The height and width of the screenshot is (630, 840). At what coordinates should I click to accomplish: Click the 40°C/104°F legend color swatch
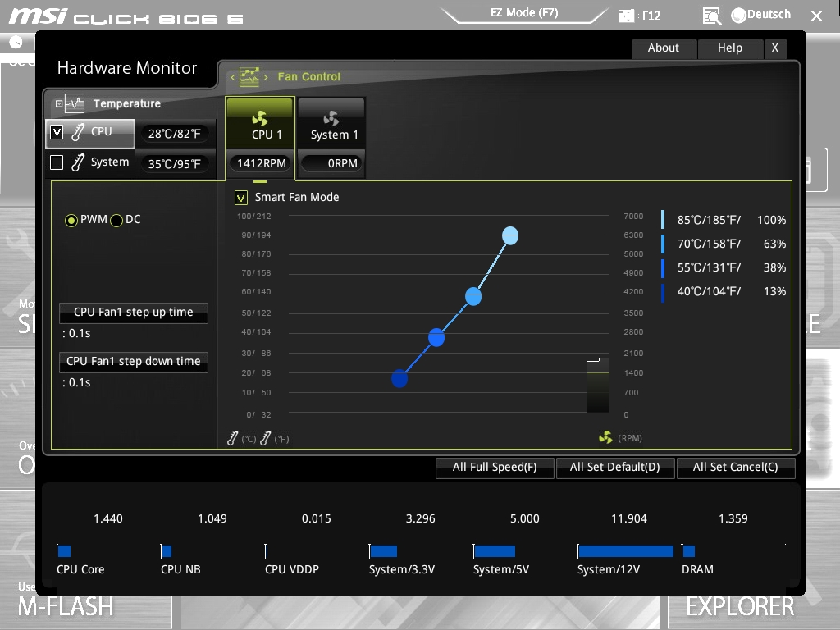point(663,292)
